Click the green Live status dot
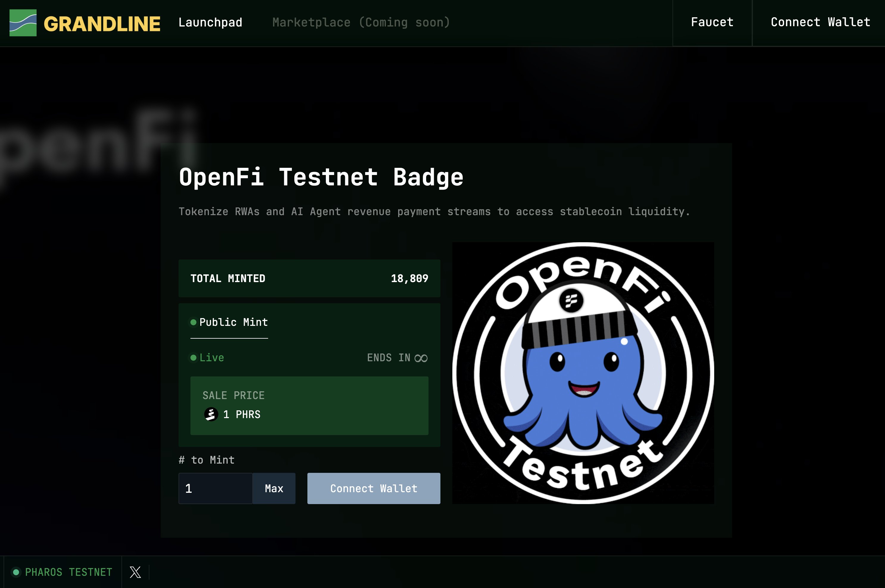Viewport: 885px width, 588px height. 193,358
